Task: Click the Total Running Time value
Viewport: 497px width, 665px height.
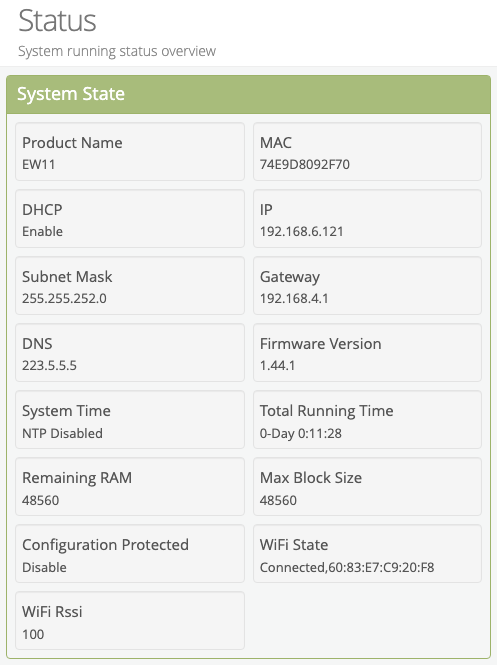Action: pos(301,433)
